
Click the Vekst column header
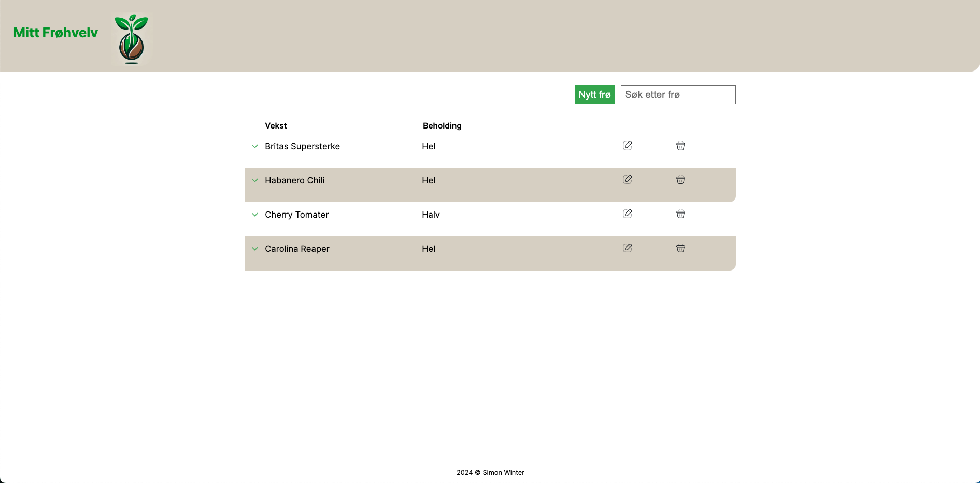pos(276,126)
